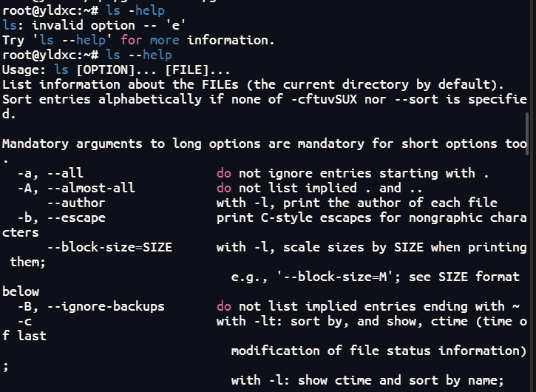The width and height of the screenshot is (536, 392).
Task: Click the "-b, --escape" option
Action: 61,217
